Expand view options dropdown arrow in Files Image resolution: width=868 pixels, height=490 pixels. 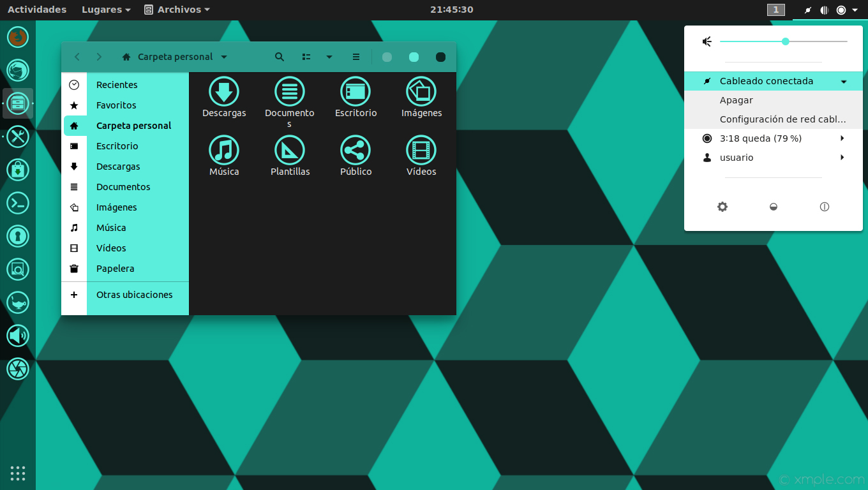[329, 57]
